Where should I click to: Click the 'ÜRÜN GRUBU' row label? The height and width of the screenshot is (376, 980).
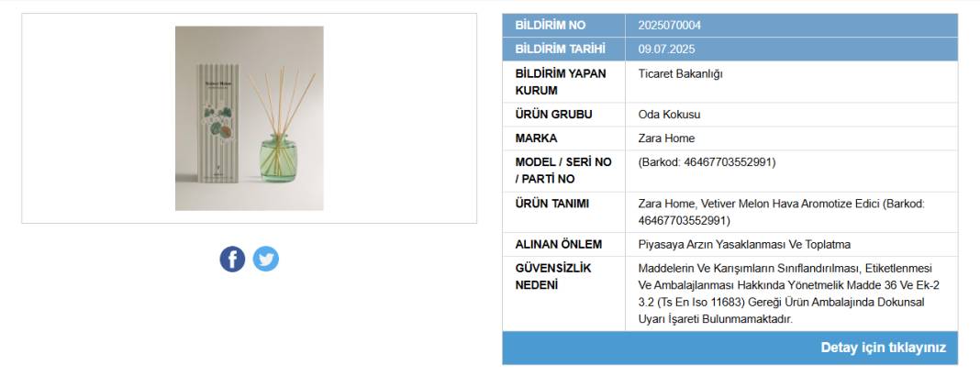point(553,115)
